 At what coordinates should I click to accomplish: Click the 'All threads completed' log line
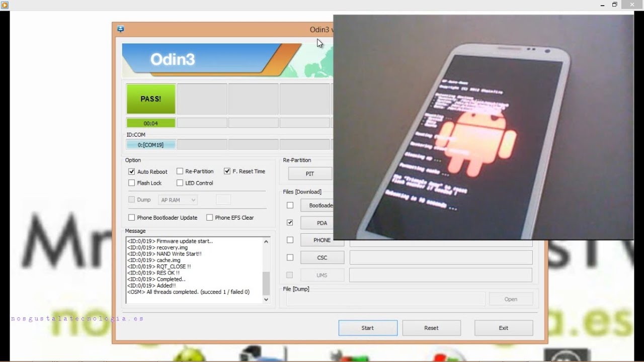[x=188, y=292]
